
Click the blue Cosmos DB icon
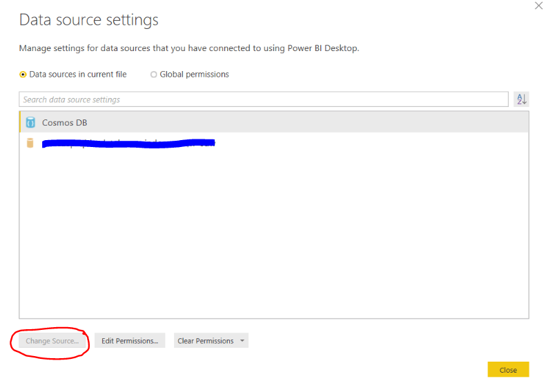(x=30, y=123)
